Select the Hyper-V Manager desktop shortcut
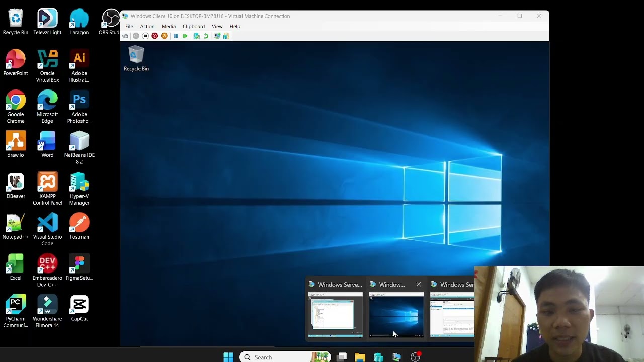This screenshot has height=362, width=644. (79, 189)
